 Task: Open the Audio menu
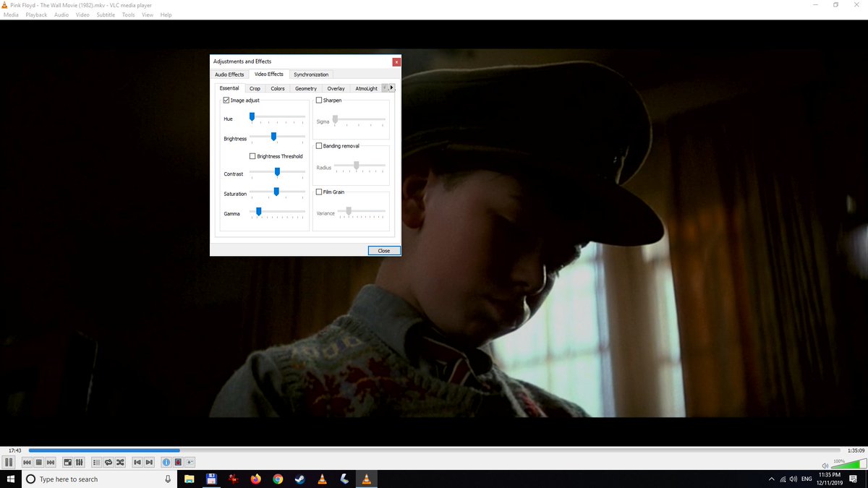pos(61,14)
